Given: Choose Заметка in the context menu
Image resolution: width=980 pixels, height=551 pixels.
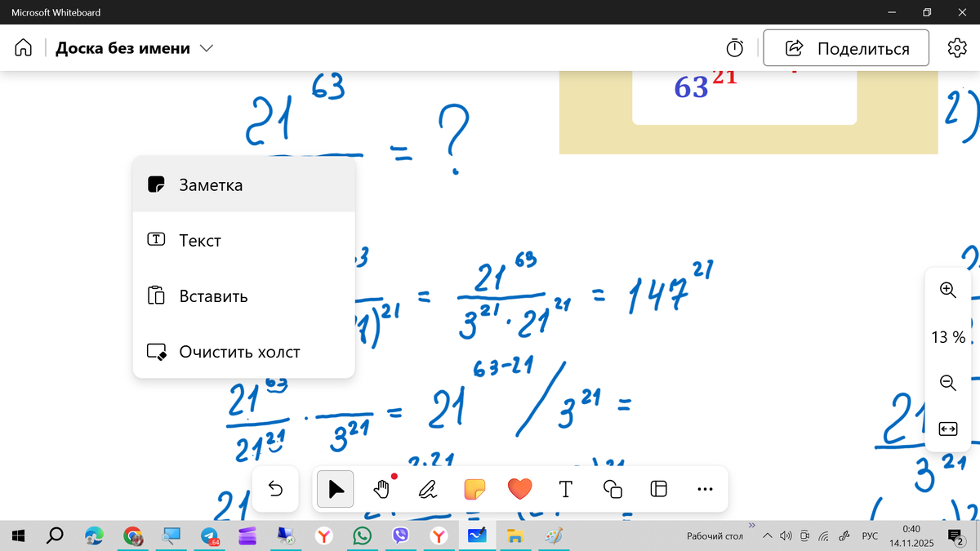Looking at the screenshot, I should pyautogui.click(x=243, y=185).
